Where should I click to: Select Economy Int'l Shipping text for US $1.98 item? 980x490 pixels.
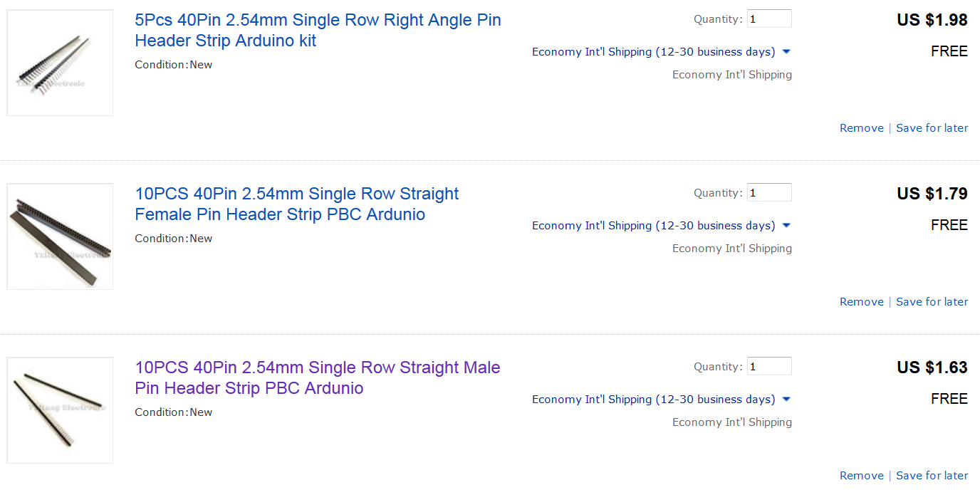pos(732,75)
